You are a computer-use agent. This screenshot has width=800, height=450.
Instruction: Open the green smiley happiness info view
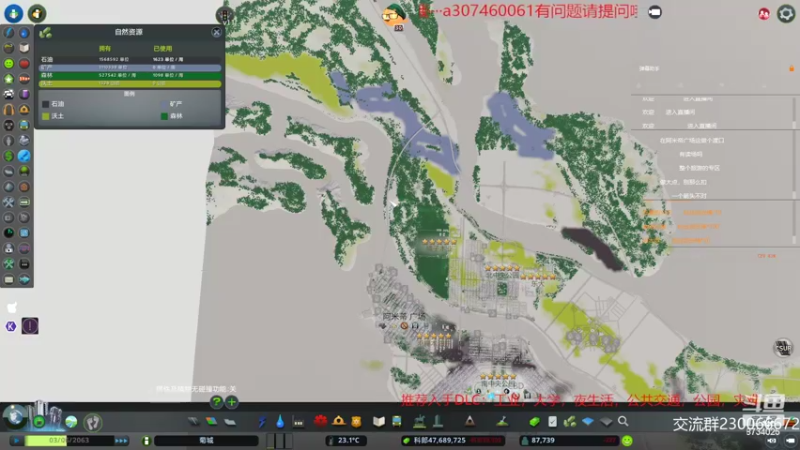click(9, 63)
